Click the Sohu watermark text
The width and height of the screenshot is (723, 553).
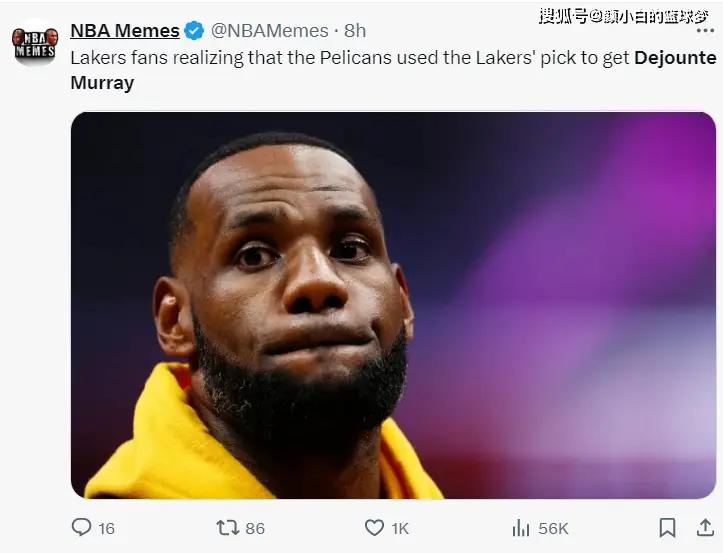623,15
